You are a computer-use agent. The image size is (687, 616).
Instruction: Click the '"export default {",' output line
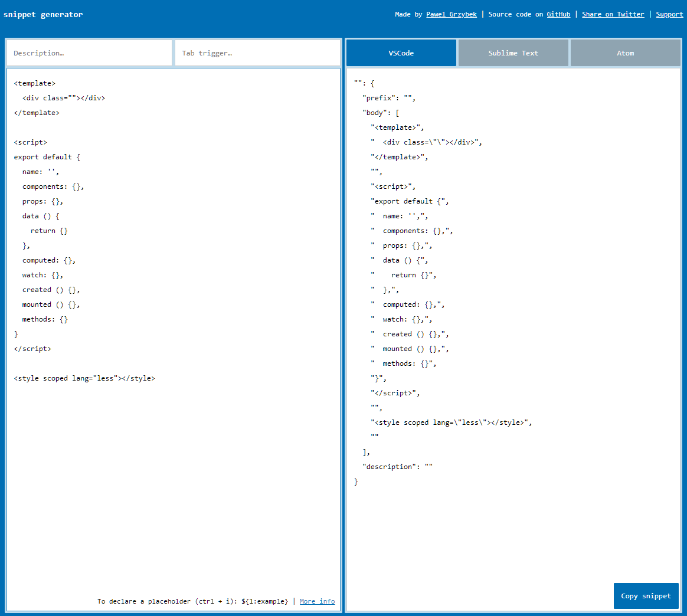point(410,201)
